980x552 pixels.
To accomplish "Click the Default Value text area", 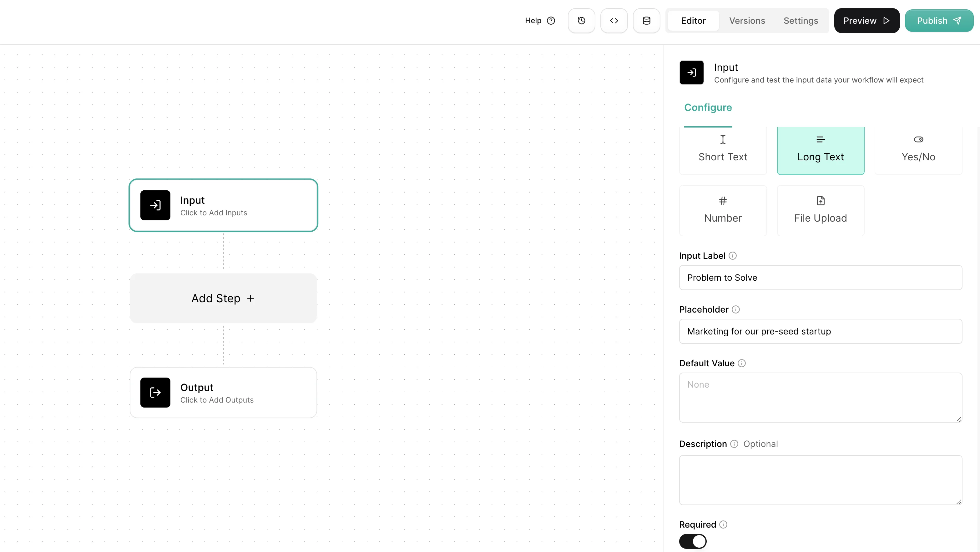I will pos(820,397).
